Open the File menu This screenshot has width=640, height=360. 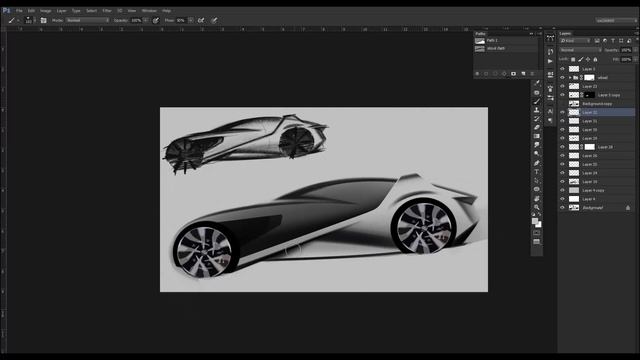click(19, 11)
